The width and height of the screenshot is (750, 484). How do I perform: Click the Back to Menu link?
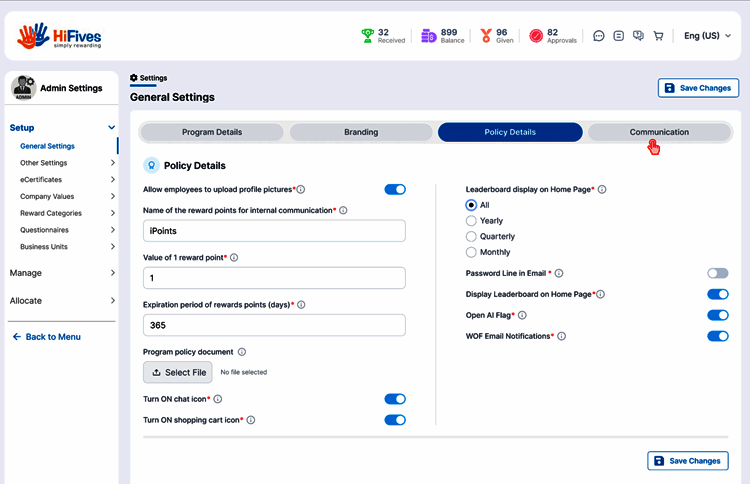click(x=47, y=337)
